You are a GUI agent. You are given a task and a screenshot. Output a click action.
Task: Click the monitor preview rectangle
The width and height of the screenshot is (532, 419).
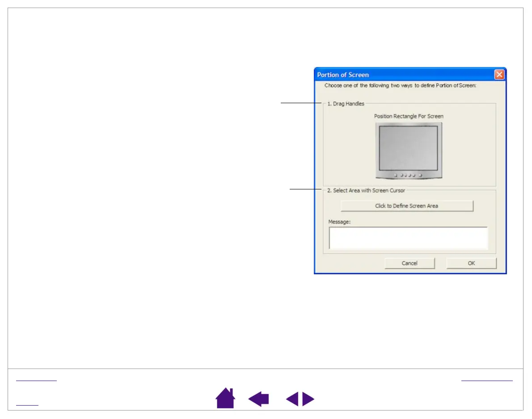pyautogui.click(x=409, y=148)
